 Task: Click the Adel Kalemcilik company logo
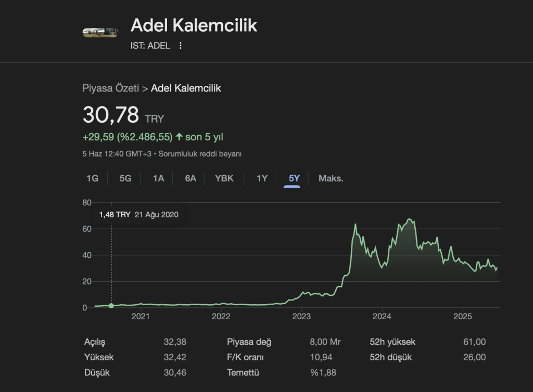pyautogui.click(x=100, y=33)
